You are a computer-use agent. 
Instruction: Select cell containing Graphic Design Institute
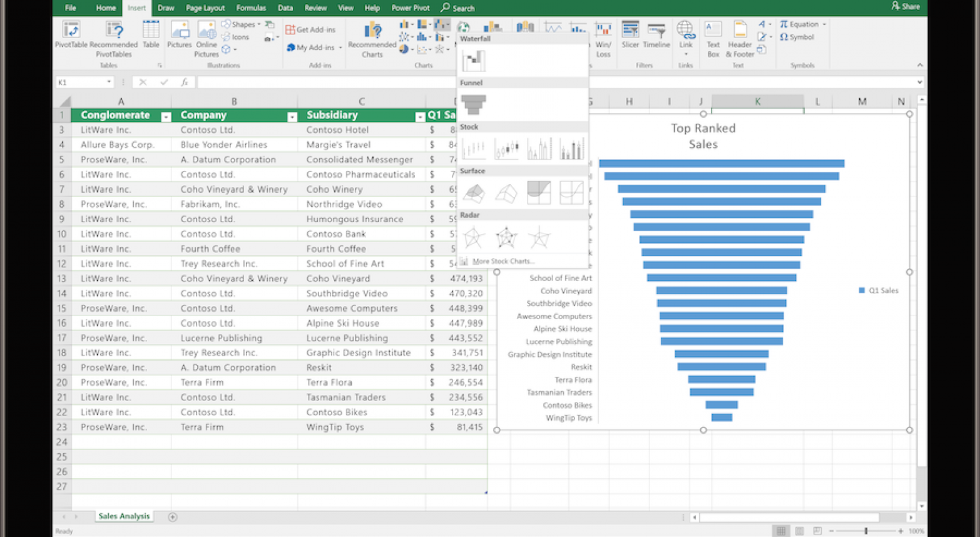361,353
